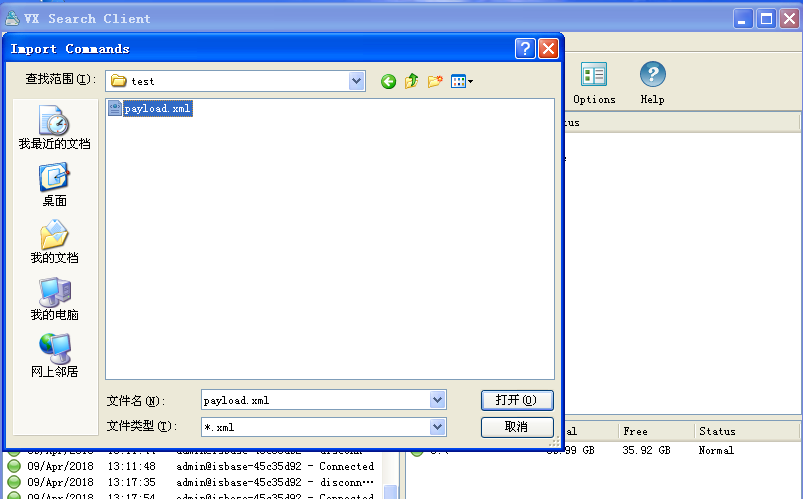Open 我的电脑 location

(55, 299)
